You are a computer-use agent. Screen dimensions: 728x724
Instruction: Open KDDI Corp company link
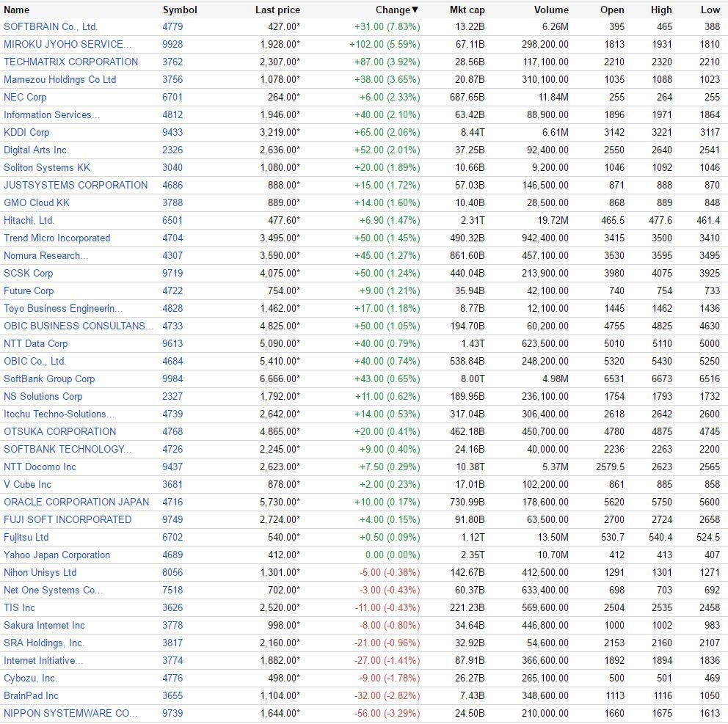click(26, 133)
